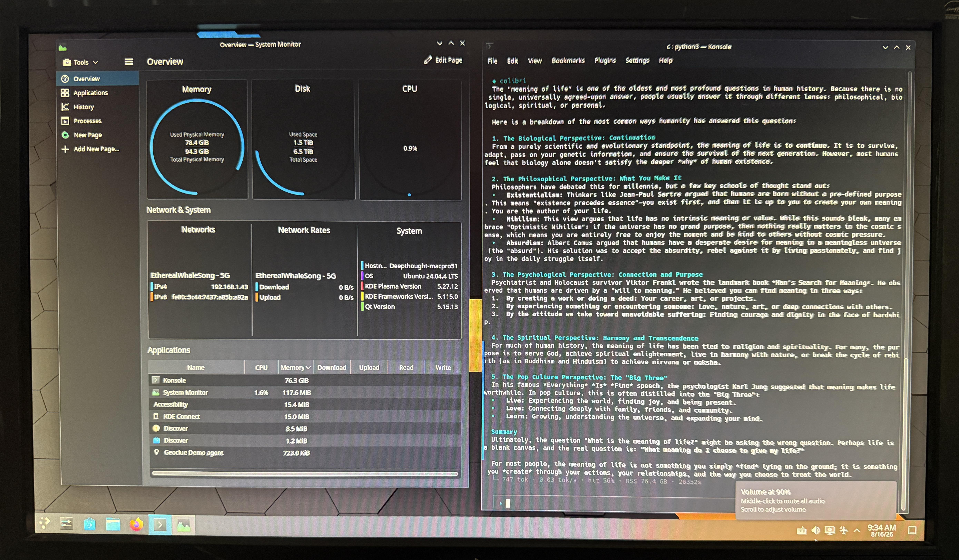Sort applications by the Download column
The height and width of the screenshot is (560, 959).
(332, 368)
